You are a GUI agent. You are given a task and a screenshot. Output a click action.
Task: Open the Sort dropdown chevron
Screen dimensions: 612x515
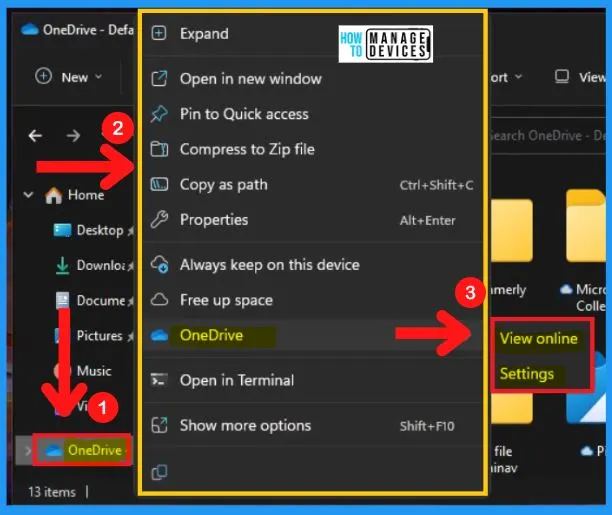pyautogui.click(x=518, y=77)
